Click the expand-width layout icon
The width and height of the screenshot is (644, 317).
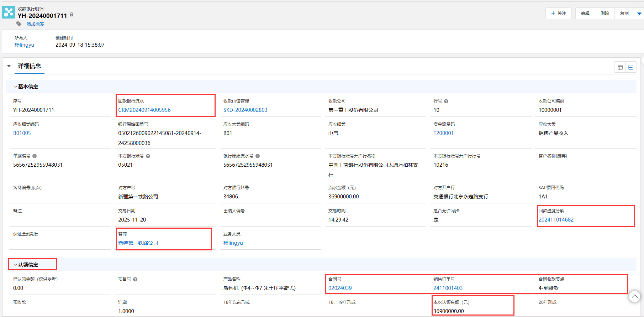631,67
